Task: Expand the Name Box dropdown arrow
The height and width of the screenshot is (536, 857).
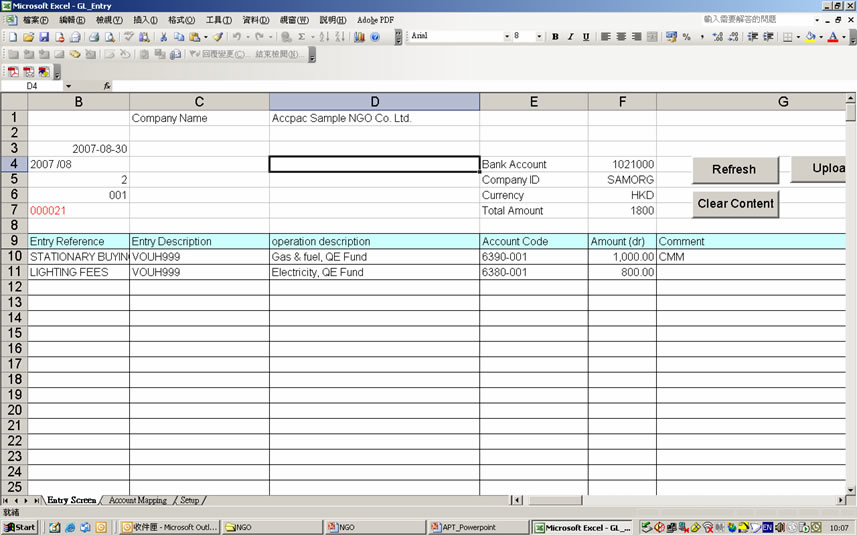Action: (x=68, y=86)
